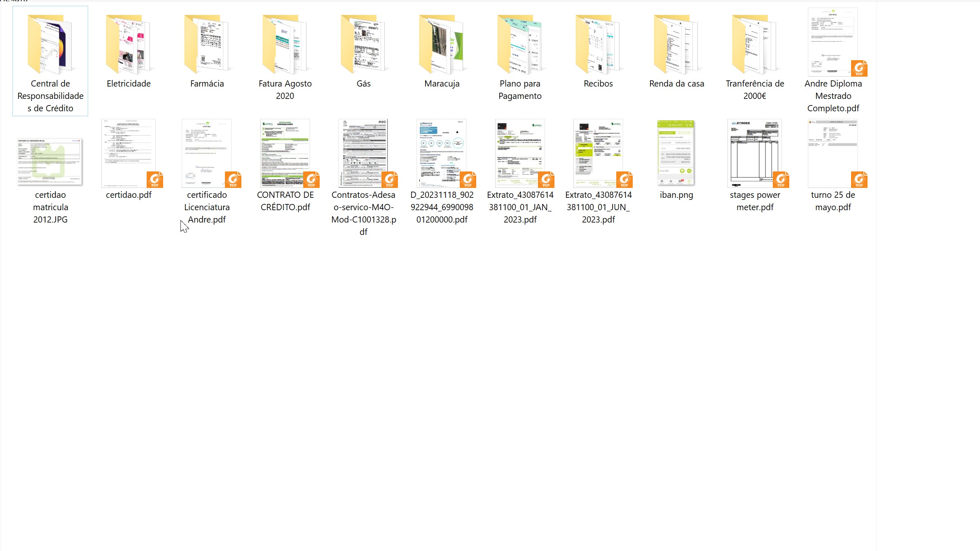This screenshot has width=980, height=551.
Task: Select the Maracuja folder
Action: (x=441, y=45)
